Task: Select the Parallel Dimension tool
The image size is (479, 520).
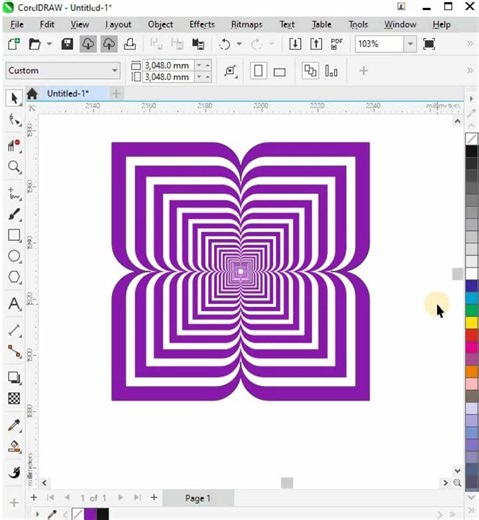Action: [14, 330]
